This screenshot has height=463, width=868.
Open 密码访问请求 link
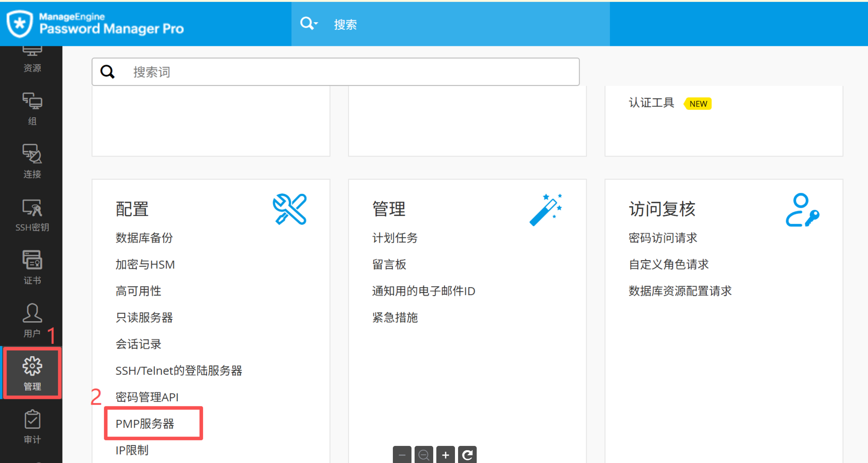(x=663, y=238)
